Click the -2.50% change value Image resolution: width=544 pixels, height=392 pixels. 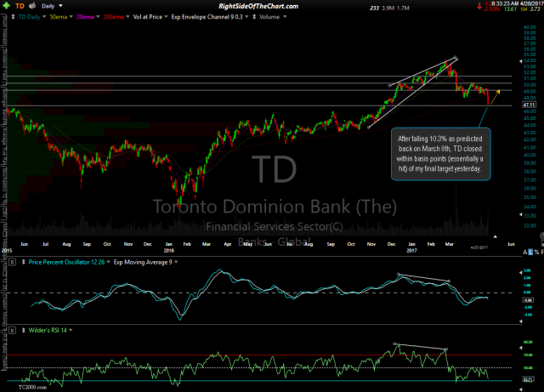click(491, 9)
